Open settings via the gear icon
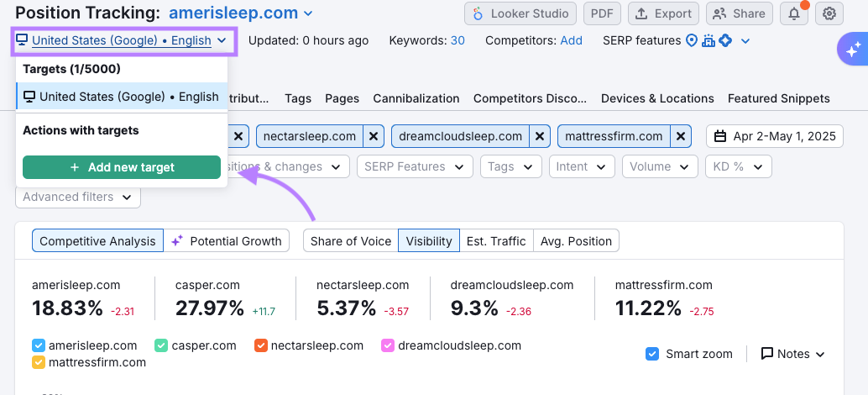Screen dimensions: 868x395 [829, 13]
